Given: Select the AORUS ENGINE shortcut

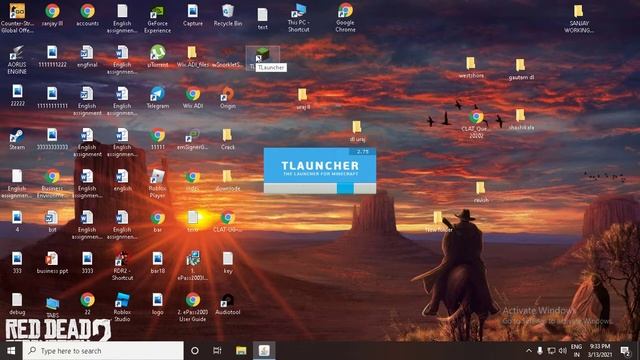Looking at the screenshot, I should tap(17, 60).
